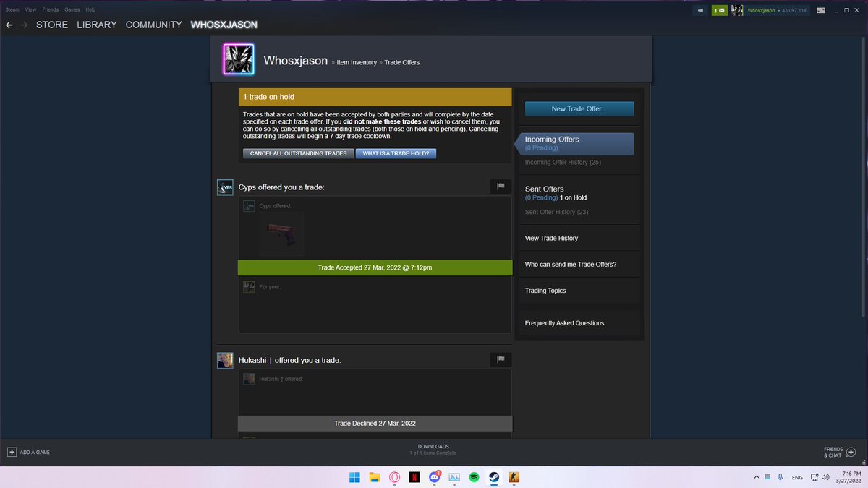Launch Netflix from taskbar
Image resolution: width=868 pixels, height=488 pixels.
pyautogui.click(x=414, y=477)
